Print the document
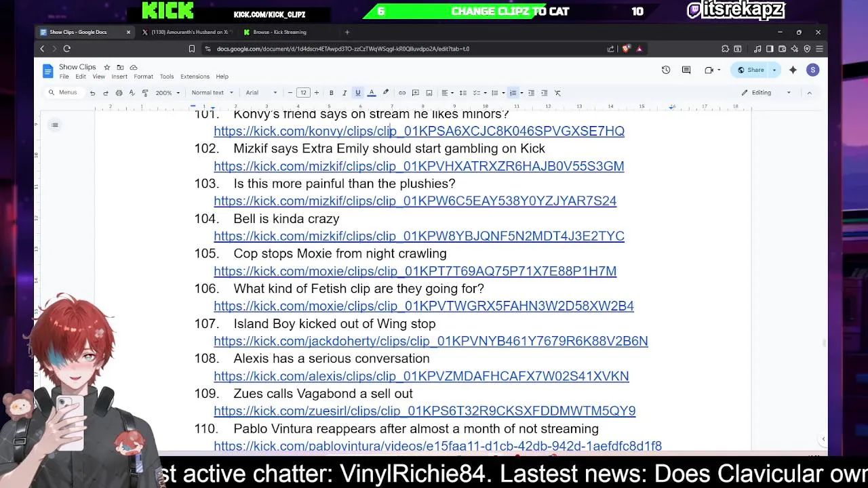The height and width of the screenshot is (488, 868). pos(119,93)
